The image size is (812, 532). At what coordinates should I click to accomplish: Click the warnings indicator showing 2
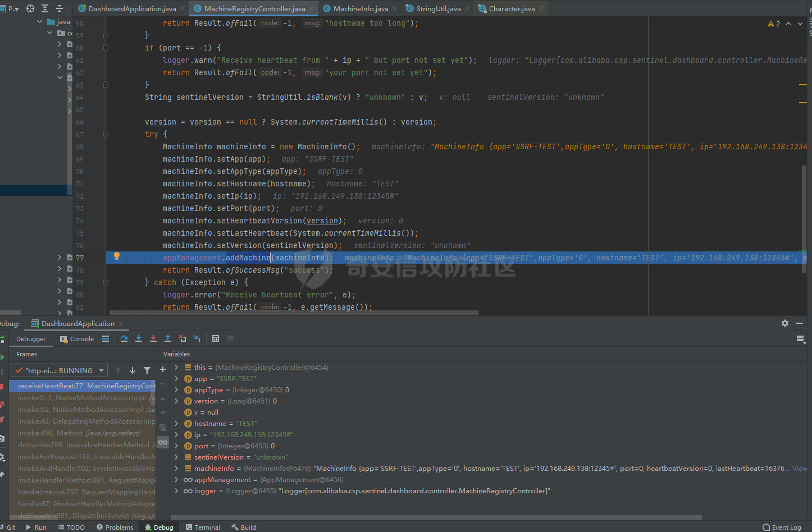tap(774, 24)
